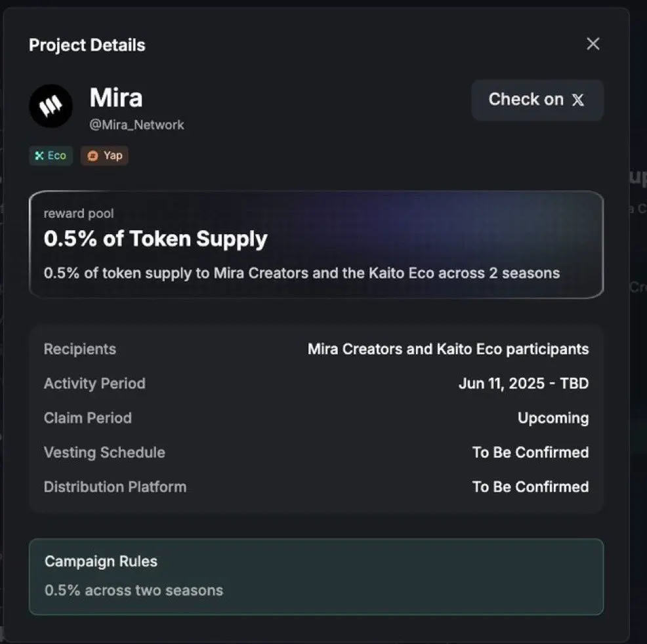Select the Eco tag badge
The image size is (647, 644).
51,155
